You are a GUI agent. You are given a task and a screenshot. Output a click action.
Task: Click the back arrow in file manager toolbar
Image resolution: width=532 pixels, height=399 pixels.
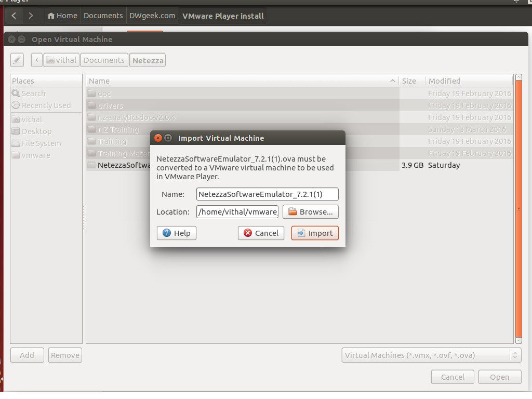pos(14,16)
